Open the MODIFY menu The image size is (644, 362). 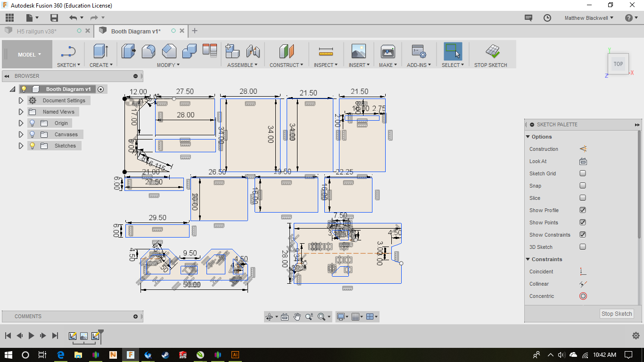(168, 65)
